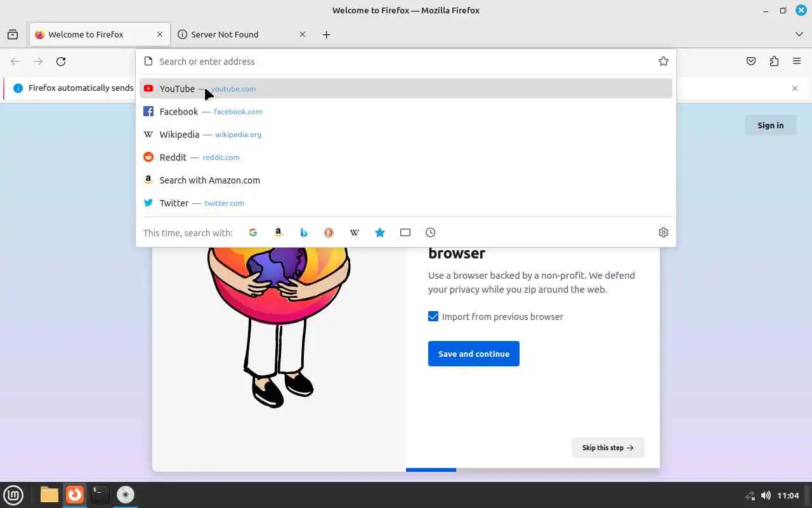Click the wikipedia.org URL text
Viewport: 812px width, 508px height.
(238, 135)
